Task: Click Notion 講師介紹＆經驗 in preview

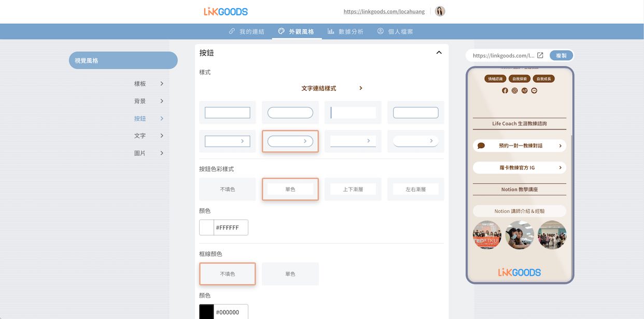Action: [520, 211]
